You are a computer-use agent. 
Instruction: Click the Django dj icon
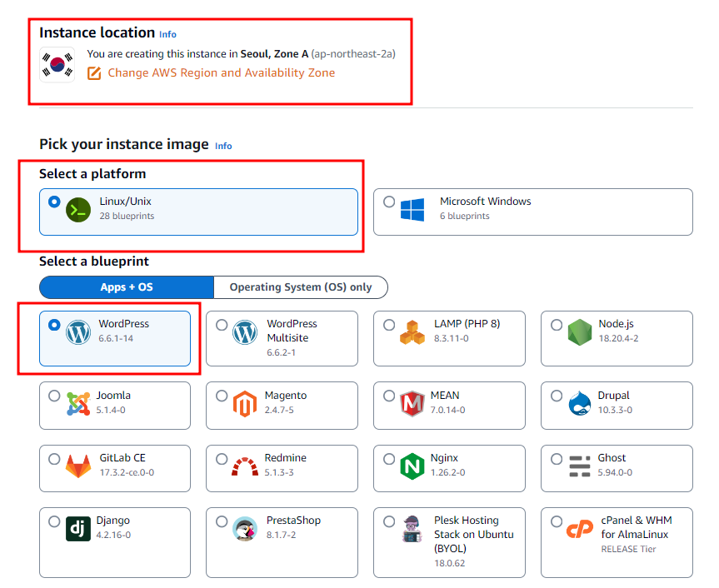coord(78,528)
